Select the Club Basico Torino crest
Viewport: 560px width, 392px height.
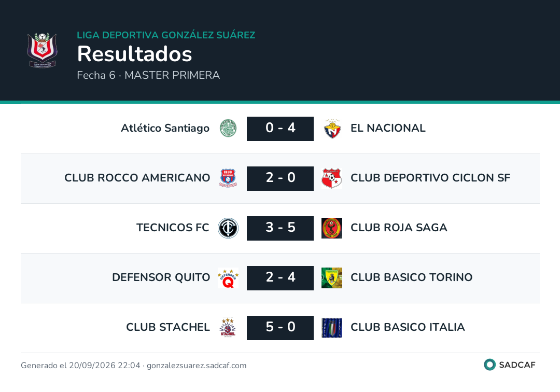332,278
